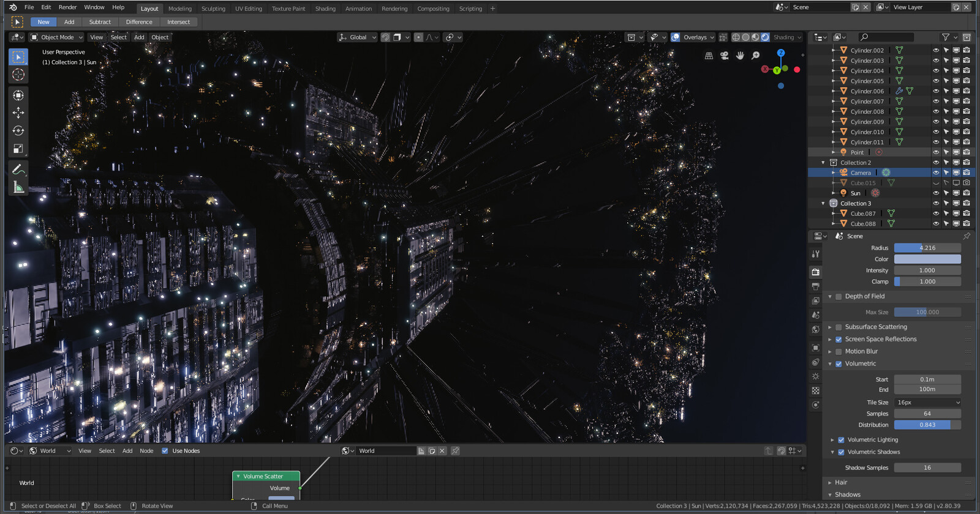Click the Blender logo menu icon
980x514 pixels.
pos(13,7)
